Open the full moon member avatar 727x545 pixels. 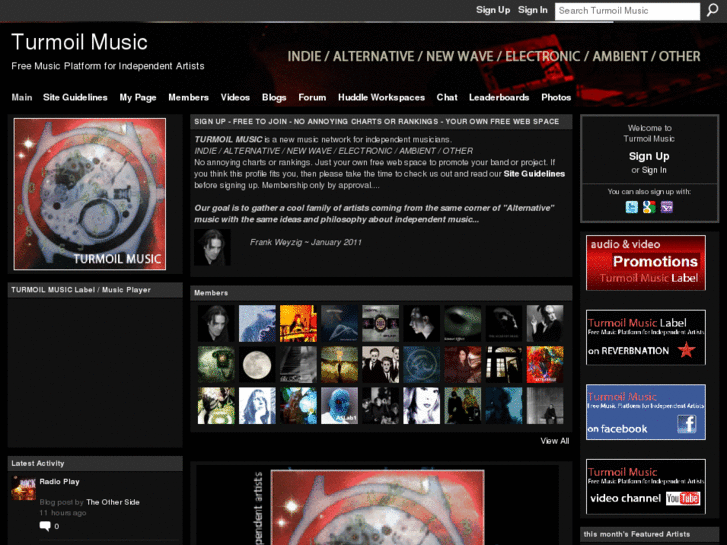tap(257, 365)
